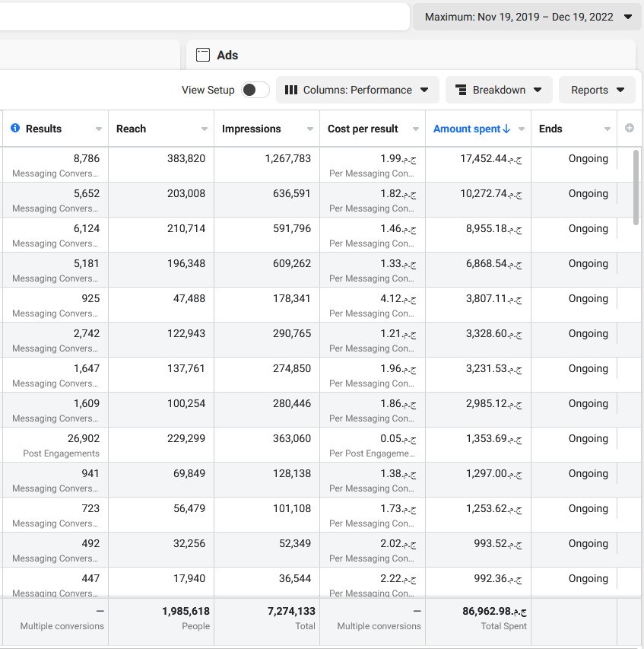The image size is (644, 649).
Task: Select total reach 1,985,618
Action: (186, 611)
